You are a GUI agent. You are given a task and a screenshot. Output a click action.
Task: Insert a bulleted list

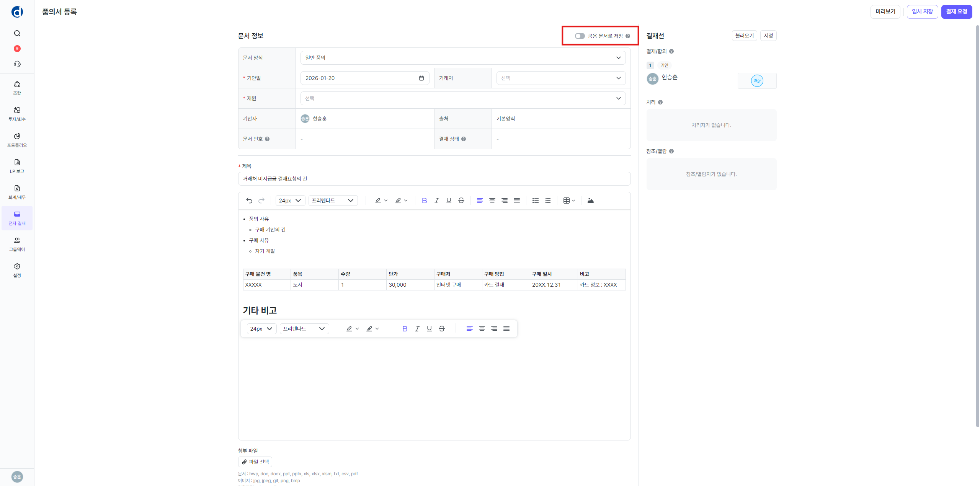click(x=536, y=201)
